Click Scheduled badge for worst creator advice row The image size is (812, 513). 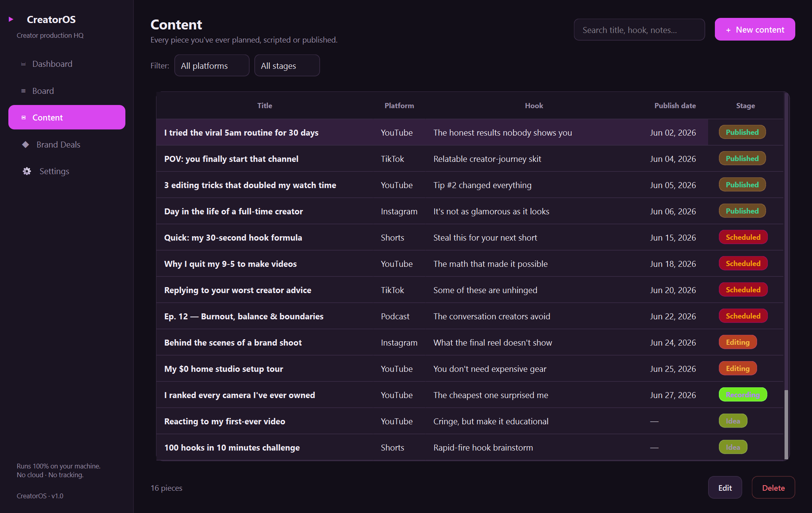point(743,290)
